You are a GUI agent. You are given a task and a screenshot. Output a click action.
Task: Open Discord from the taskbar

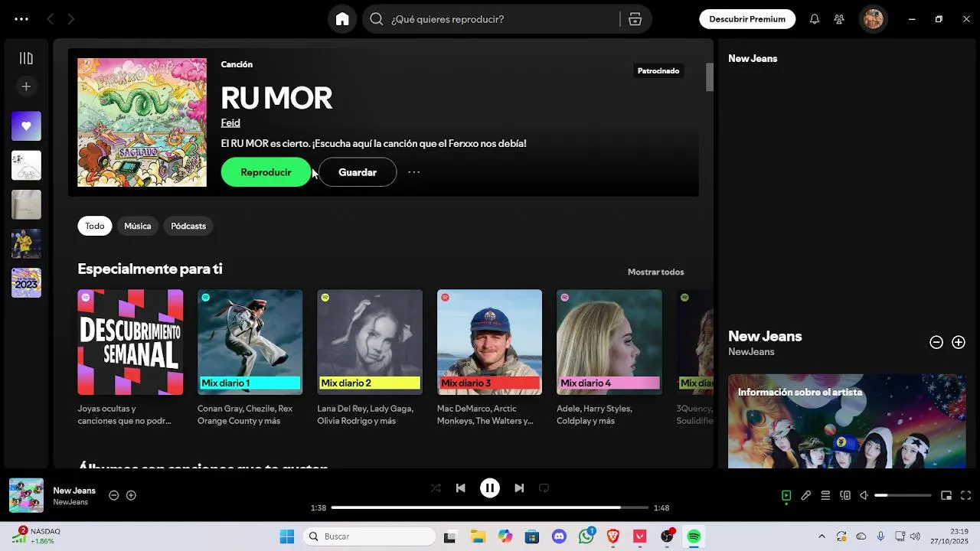(x=559, y=536)
